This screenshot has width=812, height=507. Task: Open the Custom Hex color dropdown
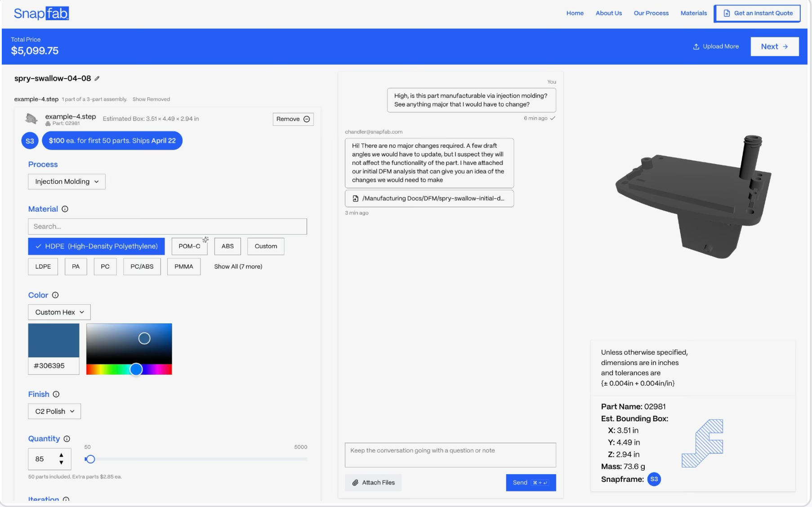coord(59,312)
